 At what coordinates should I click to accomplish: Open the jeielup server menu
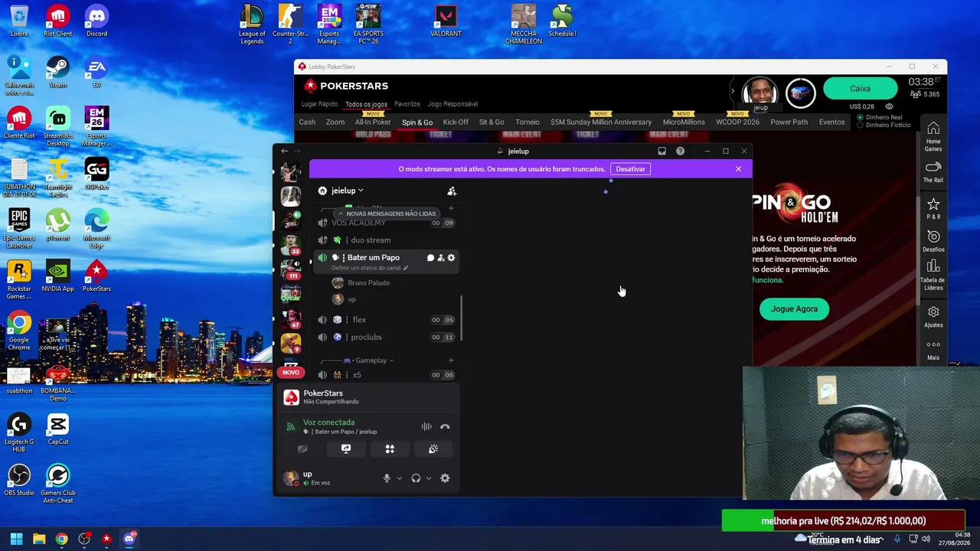348,191
